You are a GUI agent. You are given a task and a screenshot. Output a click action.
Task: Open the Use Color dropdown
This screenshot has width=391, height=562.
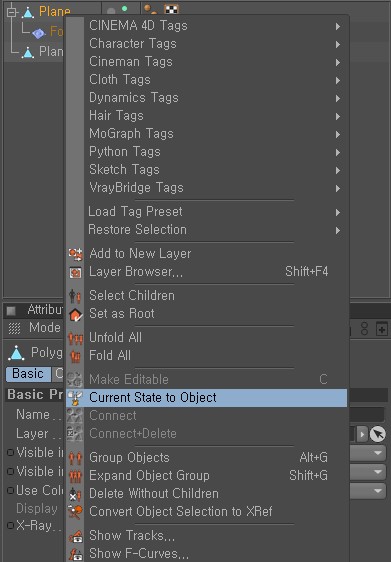367,491
